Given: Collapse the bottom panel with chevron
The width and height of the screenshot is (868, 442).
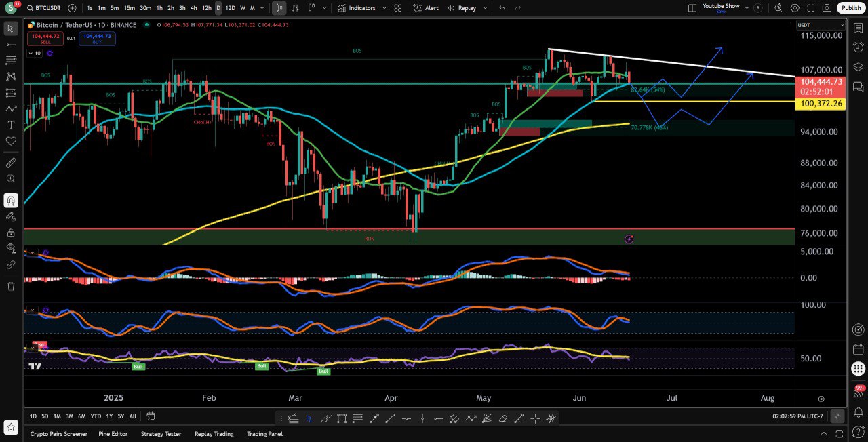Looking at the screenshot, I should coord(824,434).
